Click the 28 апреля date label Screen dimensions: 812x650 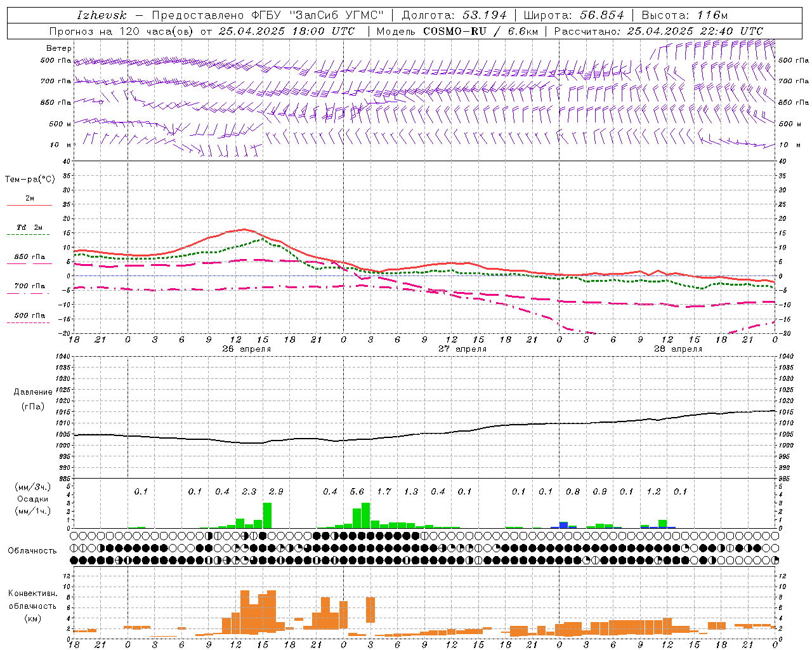click(x=678, y=349)
